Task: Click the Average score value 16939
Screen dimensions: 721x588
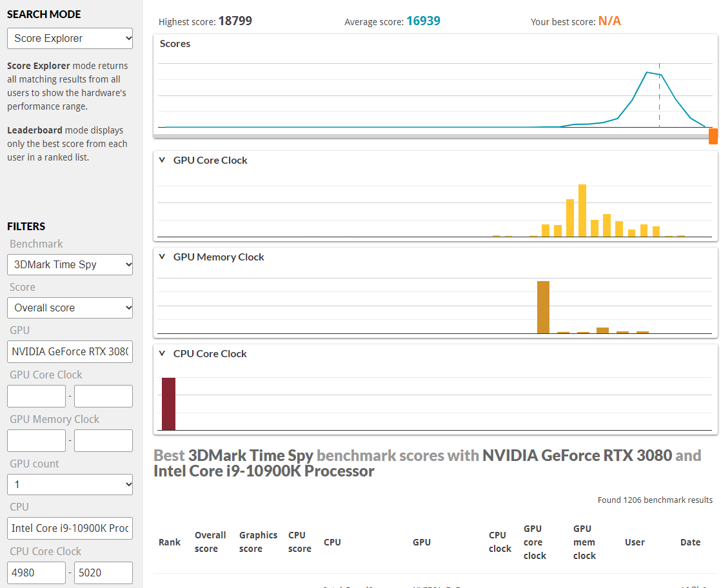Action: click(423, 21)
